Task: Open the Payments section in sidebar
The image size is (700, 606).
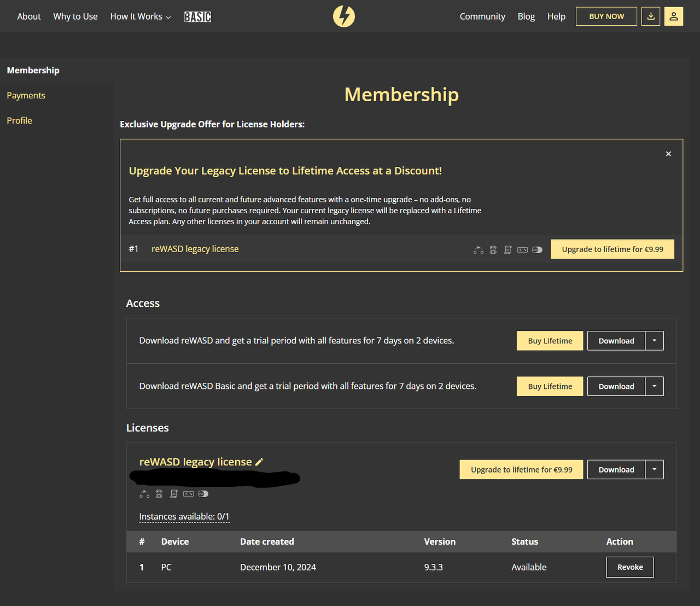Action: click(x=26, y=95)
